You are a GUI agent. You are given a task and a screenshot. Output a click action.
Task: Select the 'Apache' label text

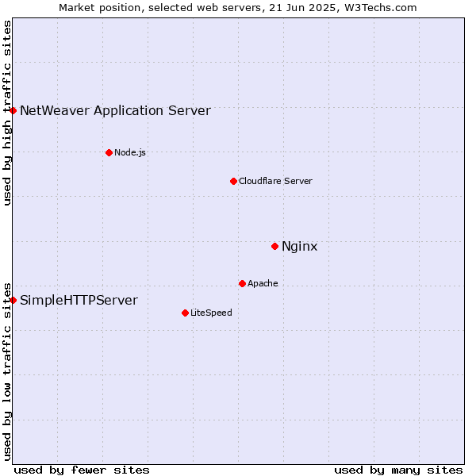(263, 283)
